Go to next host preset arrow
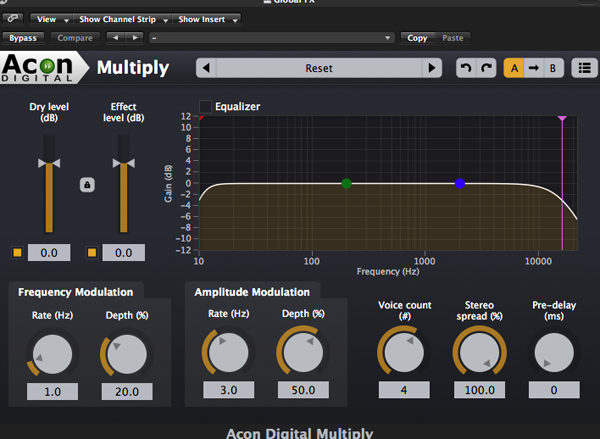This screenshot has height=439, width=600. (135, 38)
